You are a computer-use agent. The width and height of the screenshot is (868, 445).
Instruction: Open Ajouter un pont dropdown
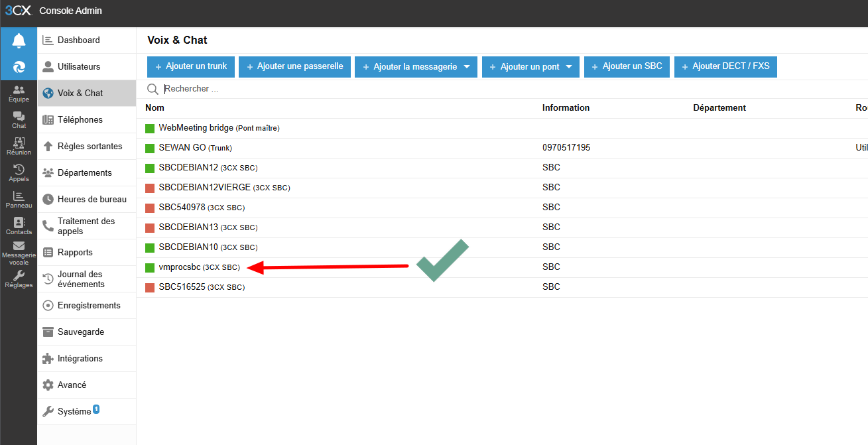pos(530,66)
